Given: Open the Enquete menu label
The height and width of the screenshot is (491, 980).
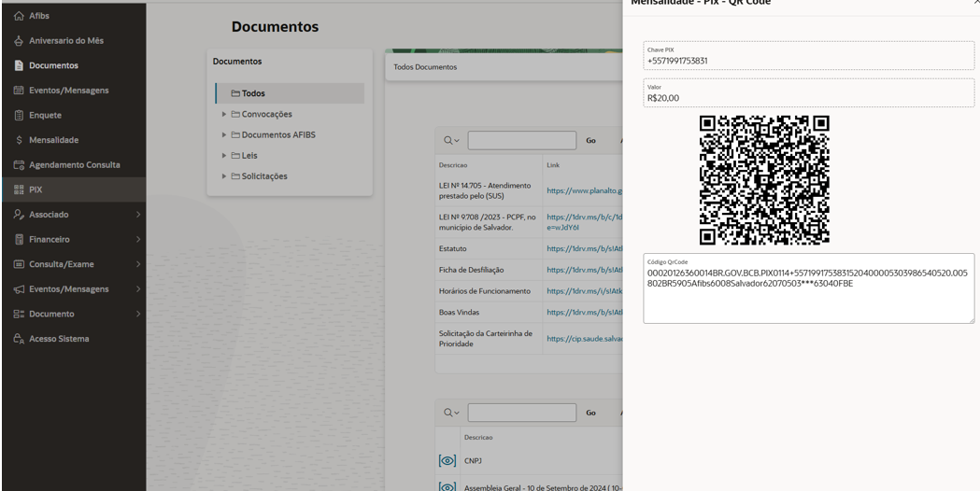Looking at the screenshot, I should (x=45, y=116).
